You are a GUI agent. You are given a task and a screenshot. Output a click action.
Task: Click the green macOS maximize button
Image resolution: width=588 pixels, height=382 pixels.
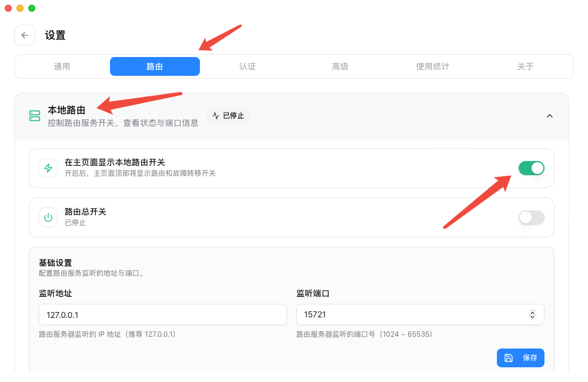(x=32, y=8)
